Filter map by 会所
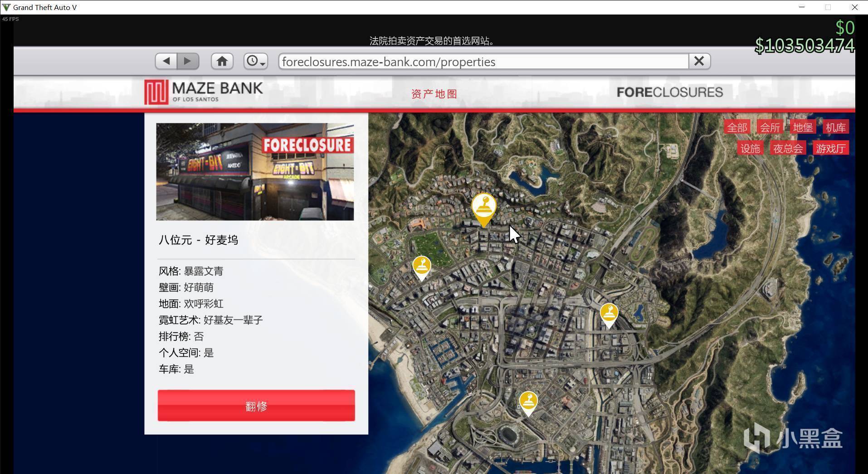868x474 pixels. click(770, 127)
